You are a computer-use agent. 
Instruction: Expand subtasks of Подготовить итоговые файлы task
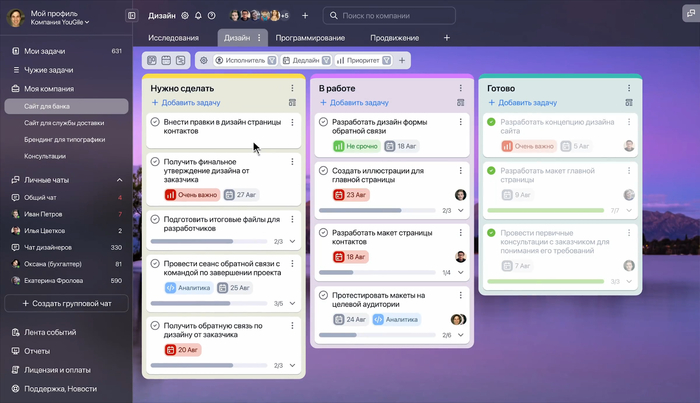tap(293, 241)
